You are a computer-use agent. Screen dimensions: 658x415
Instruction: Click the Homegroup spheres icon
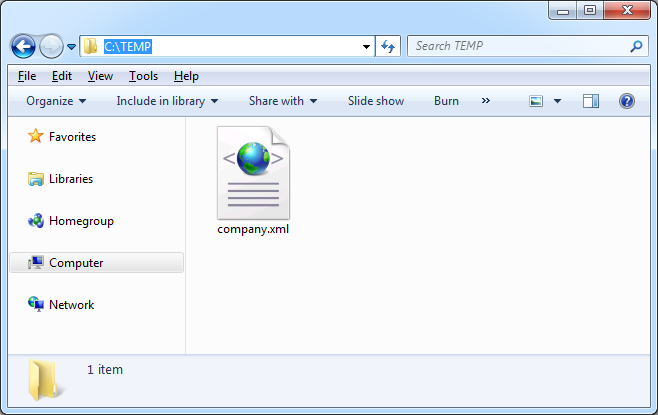click(x=36, y=220)
